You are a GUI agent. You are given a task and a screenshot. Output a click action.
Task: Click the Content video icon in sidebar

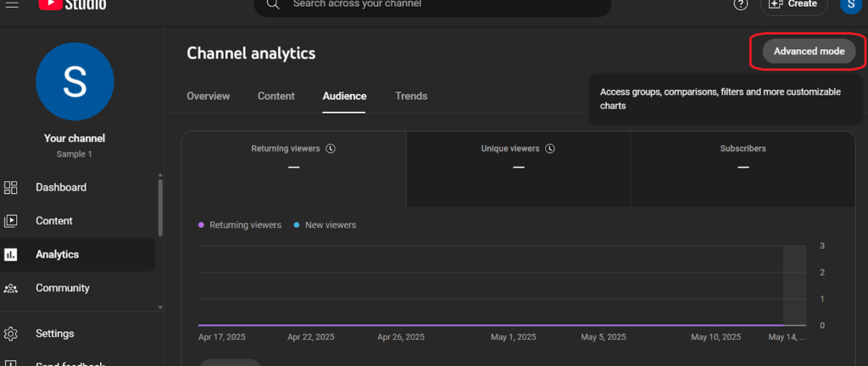tap(11, 221)
